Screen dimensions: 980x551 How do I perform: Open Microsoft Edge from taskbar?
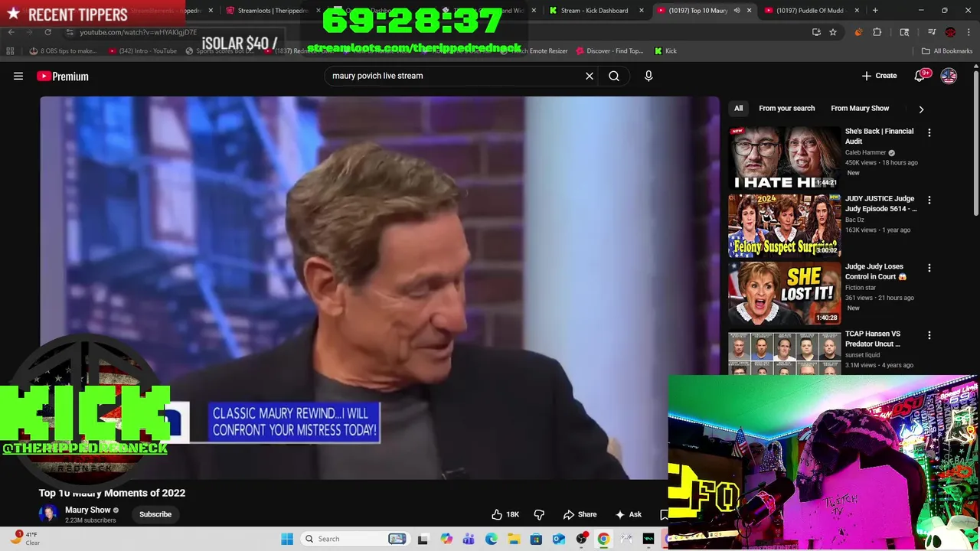tap(492, 539)
